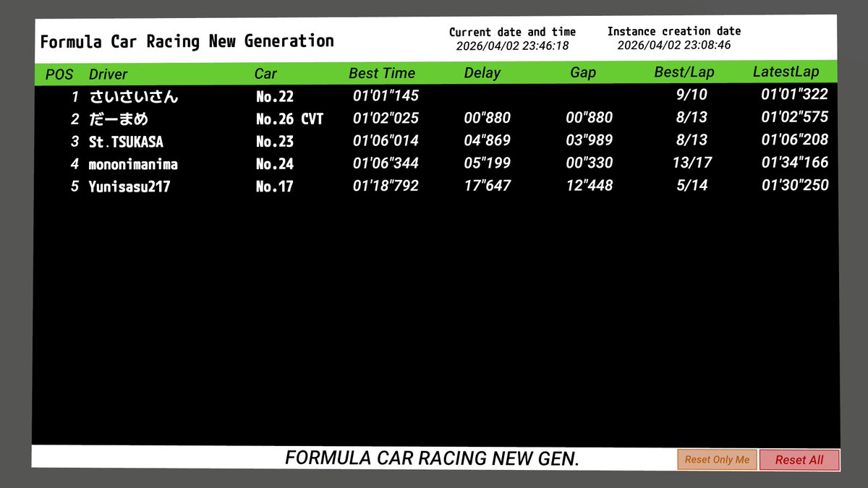
Task: Click driver name だーまめ
Action: coord(119,119)
